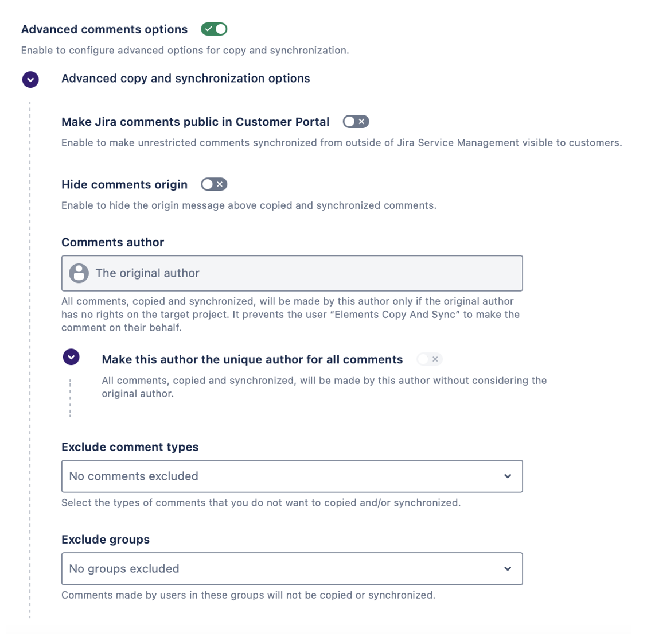Enable Make Jira comments public toggle
This screenshot has height=644, width=647.
pyautogui.click(x=356, y=122)
